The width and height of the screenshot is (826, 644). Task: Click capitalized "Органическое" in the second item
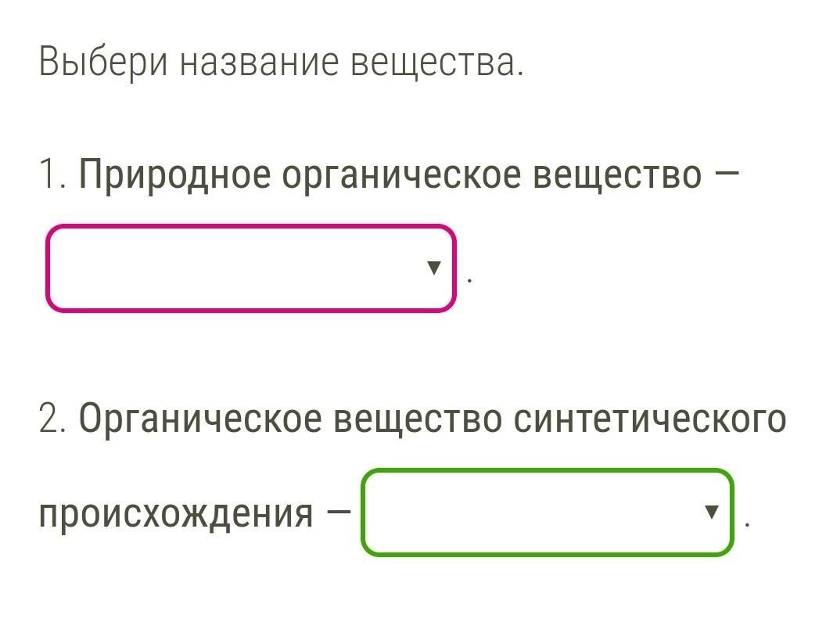click(199, 419)
